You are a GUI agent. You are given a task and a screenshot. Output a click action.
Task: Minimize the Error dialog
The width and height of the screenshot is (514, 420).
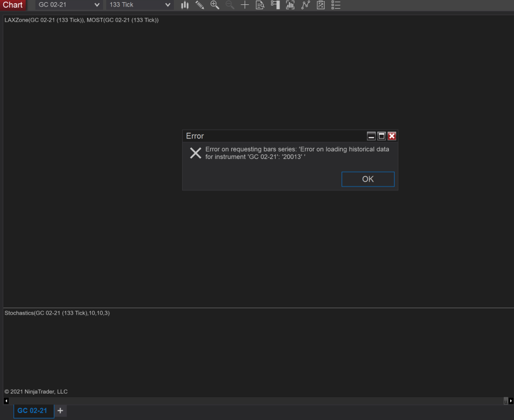coord(371,136)
